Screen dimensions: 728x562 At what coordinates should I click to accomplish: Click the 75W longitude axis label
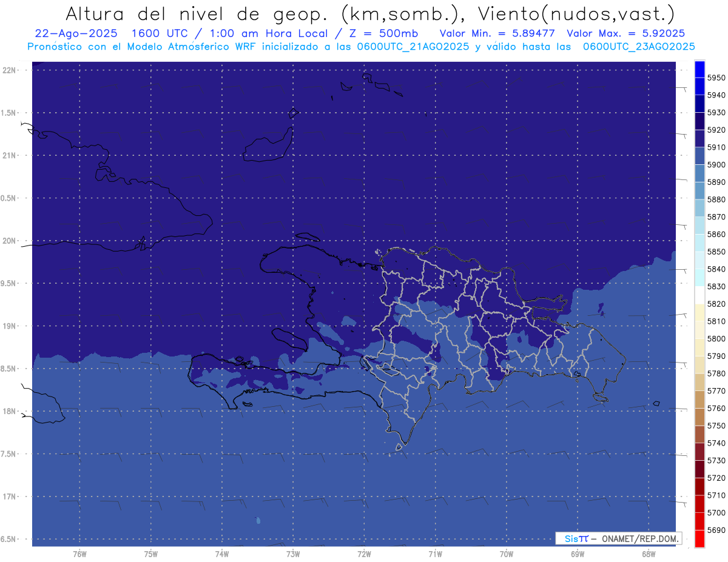(150, 554)
